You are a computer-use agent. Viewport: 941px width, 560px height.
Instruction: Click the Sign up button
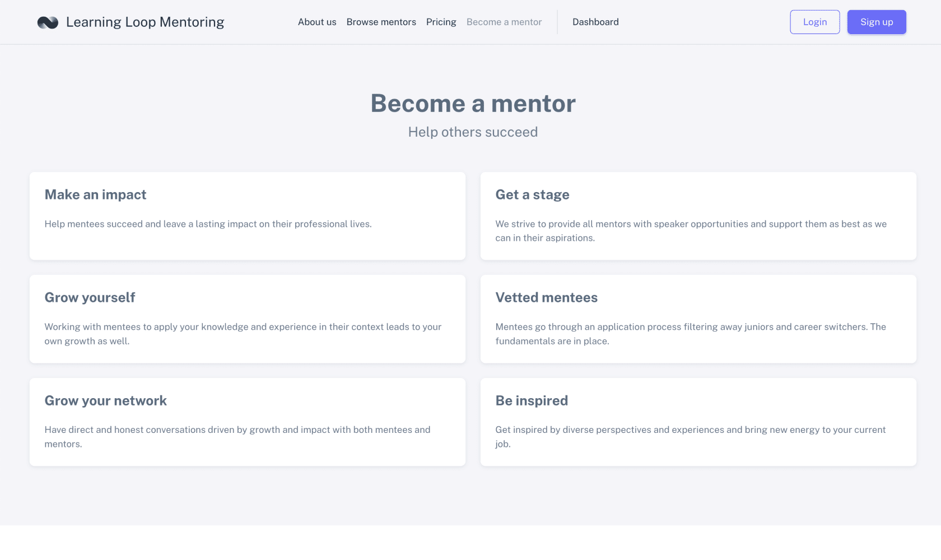pyautogui.click(x=877, y=22)
